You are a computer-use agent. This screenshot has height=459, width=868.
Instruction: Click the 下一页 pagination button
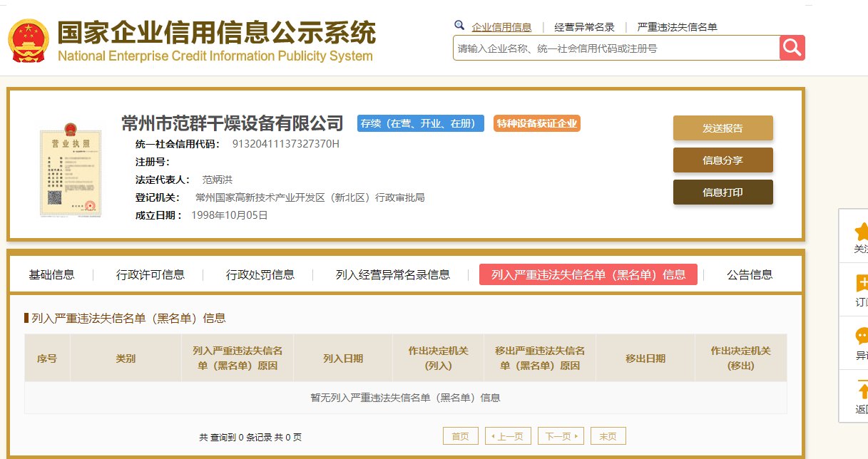pos(561,436)
